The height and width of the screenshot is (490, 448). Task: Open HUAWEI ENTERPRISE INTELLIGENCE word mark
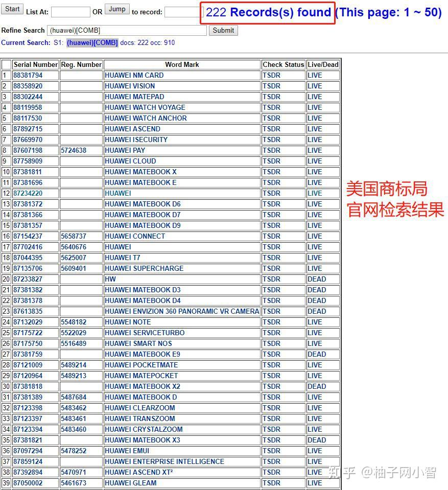click(x=164, y=461)
